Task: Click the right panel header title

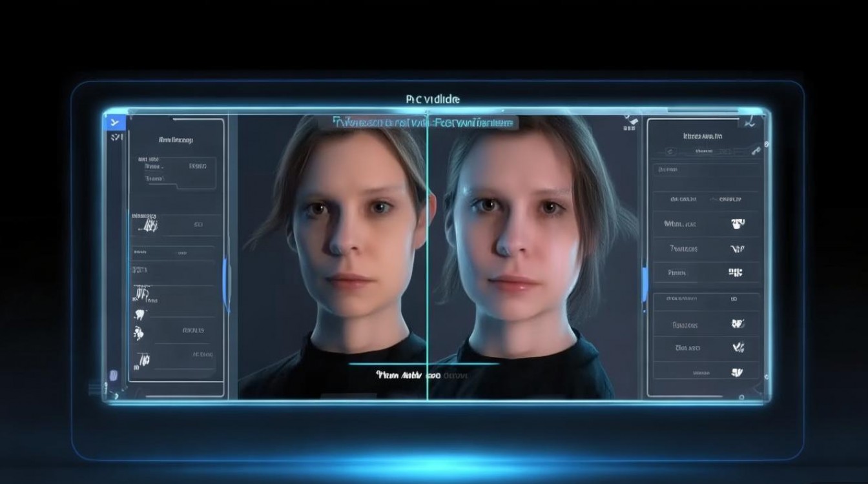Action: 702,136
